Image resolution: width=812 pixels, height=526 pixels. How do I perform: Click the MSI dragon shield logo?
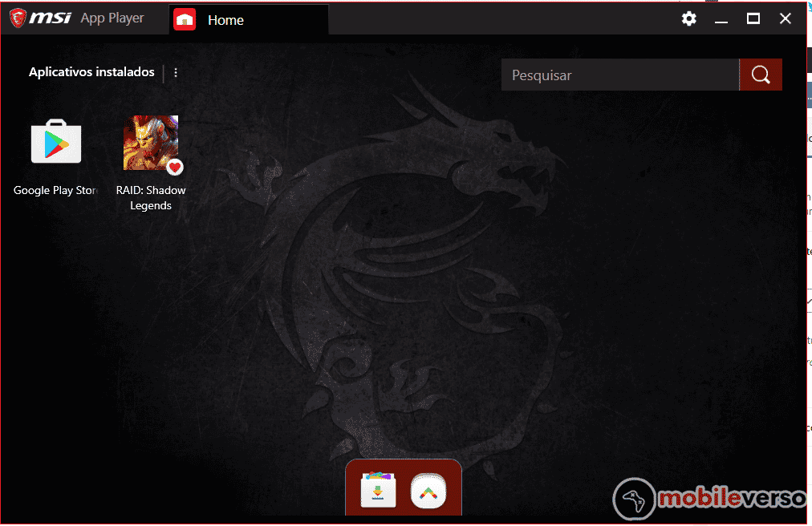pyautogui.click(x=18, y=18)
